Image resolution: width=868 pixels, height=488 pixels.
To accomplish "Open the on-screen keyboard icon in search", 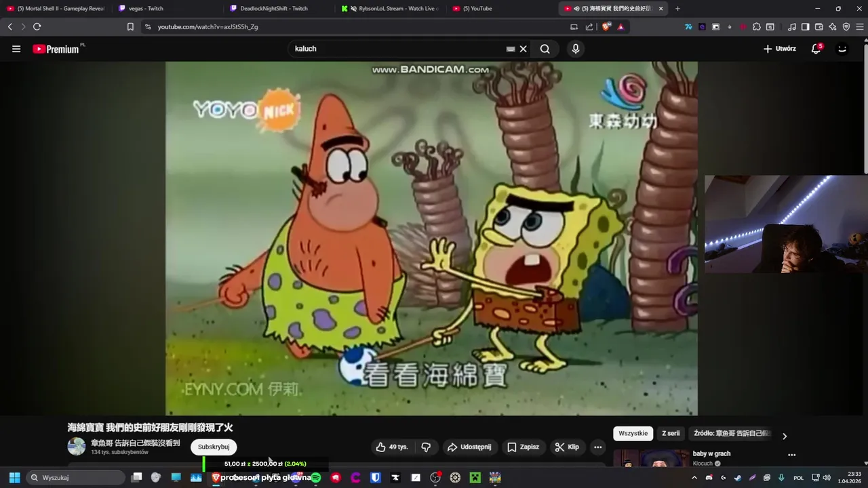I will pyautogui.click(x=511, y=49).
